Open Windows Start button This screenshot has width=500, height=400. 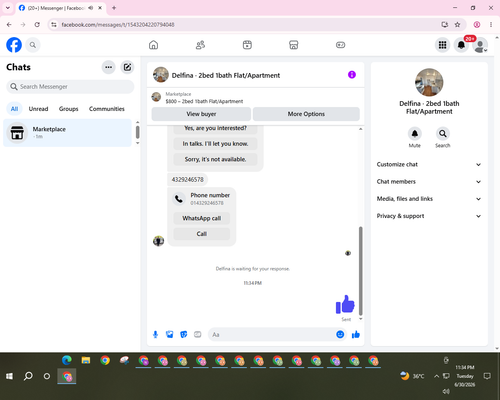[x=9, y=376]
